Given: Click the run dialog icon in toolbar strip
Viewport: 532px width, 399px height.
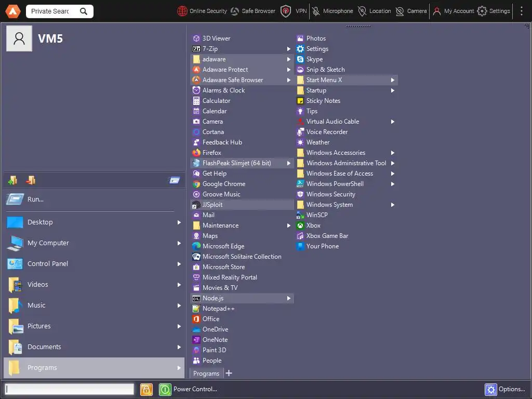Looking at the screenshot, I should [175, 180].
